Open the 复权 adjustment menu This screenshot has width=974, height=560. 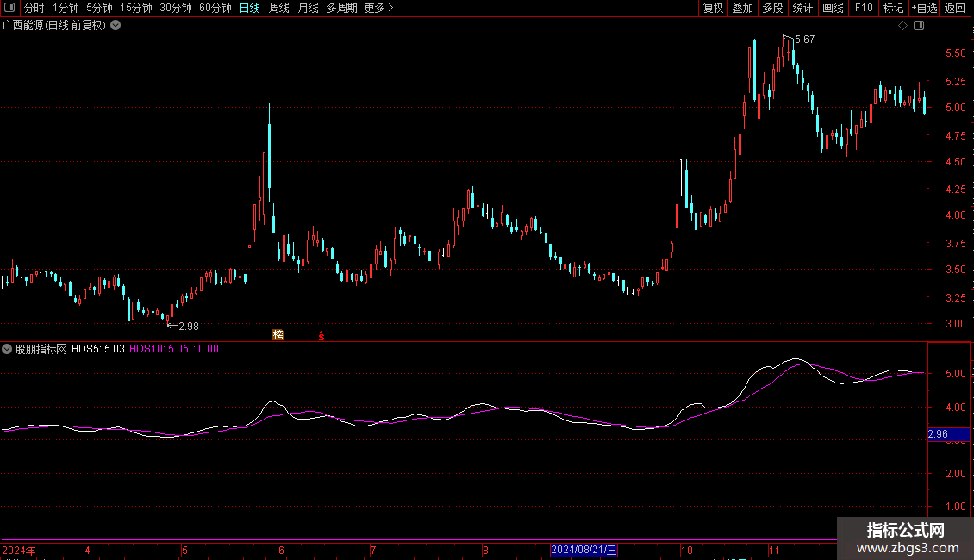[x=713, y=8]
